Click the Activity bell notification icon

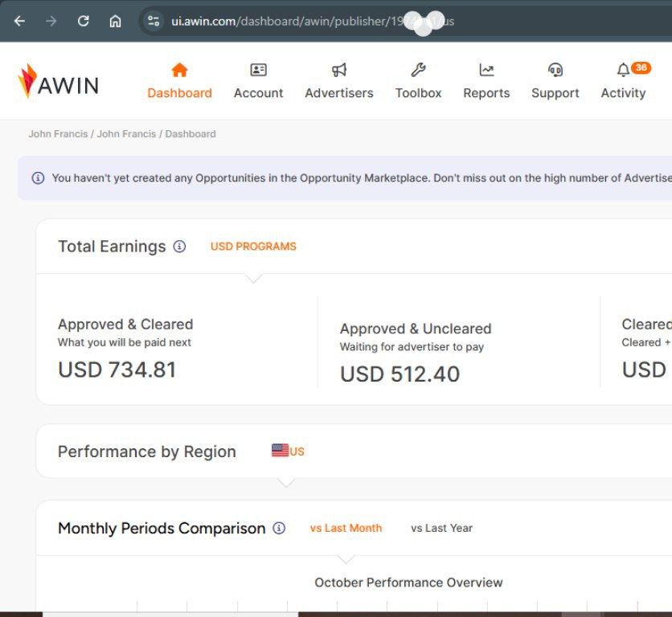(623, 70)
